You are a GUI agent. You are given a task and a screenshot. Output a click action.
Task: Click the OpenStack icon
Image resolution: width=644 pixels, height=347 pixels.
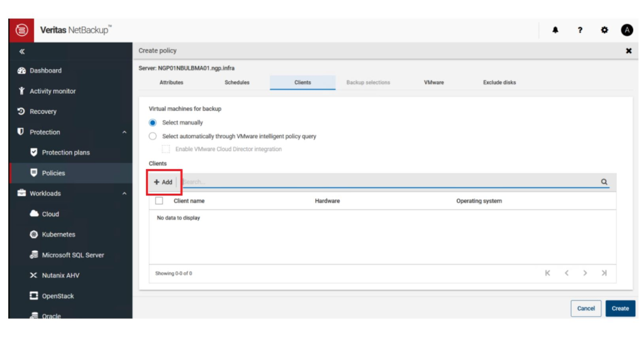[34, 295]
